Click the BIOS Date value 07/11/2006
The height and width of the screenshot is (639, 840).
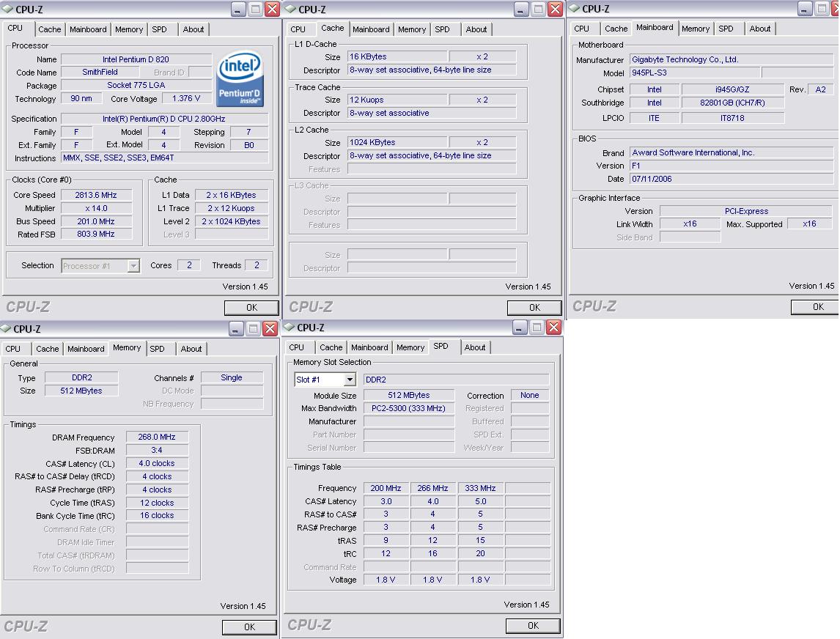click(x=732, y=179)
